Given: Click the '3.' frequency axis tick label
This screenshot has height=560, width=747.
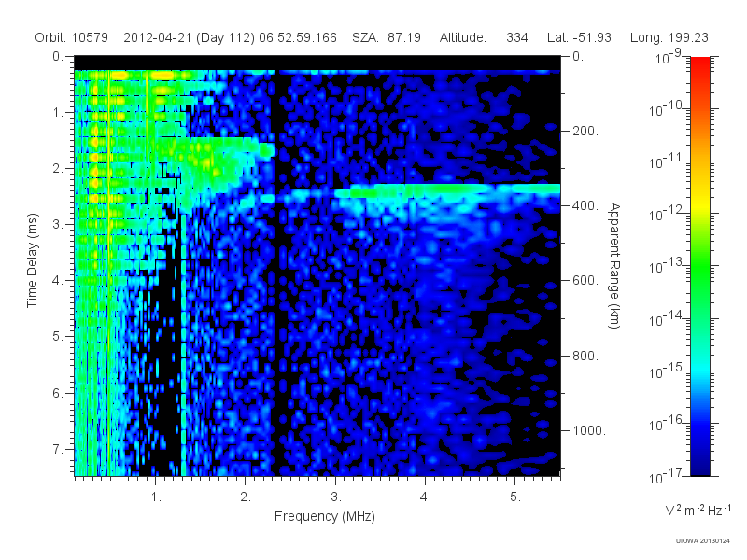Looking at the screenshot, I should [x=336, y=497].
